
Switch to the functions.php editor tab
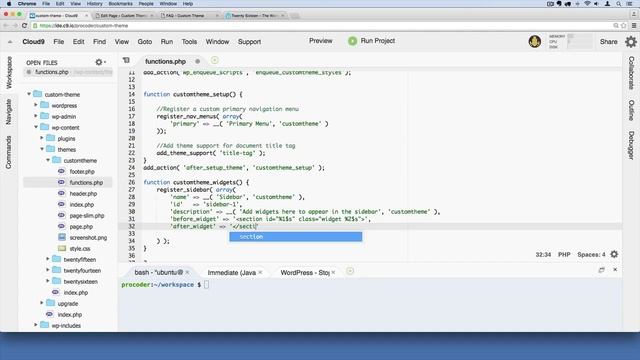point(165,61)
